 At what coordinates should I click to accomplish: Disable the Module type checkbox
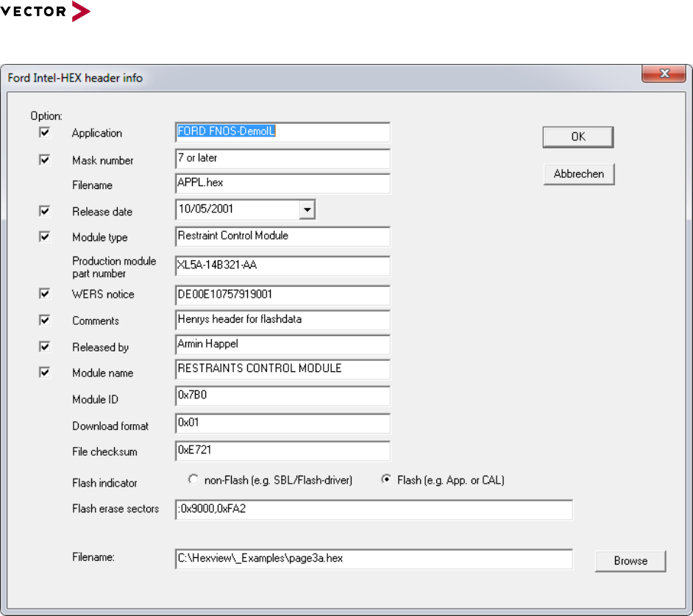(45, 237)
